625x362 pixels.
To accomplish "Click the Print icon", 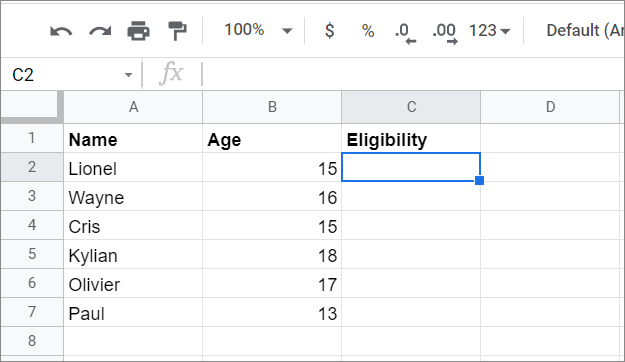I will point(138,31).
